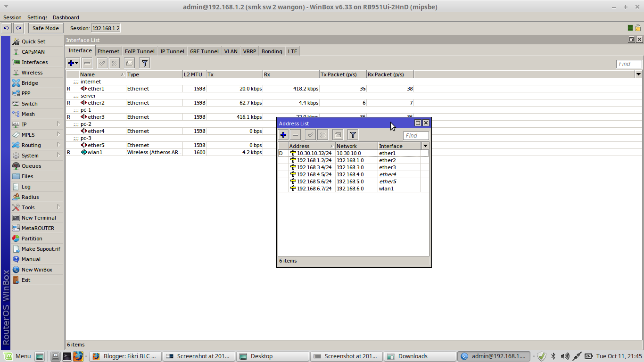Open add dropdown in Interface List
Viewport: 644px width, 362px height.
click(x=73, y=63)
